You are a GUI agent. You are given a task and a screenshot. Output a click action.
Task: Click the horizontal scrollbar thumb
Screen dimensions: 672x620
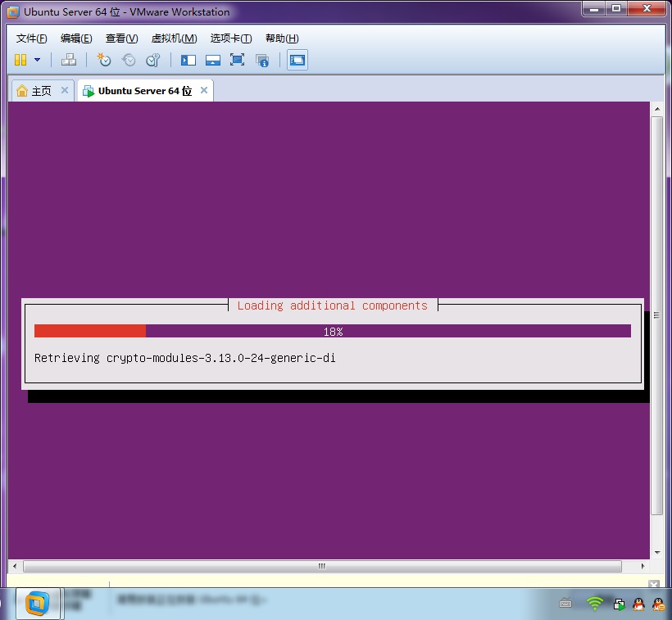click(x=322, y=566)
